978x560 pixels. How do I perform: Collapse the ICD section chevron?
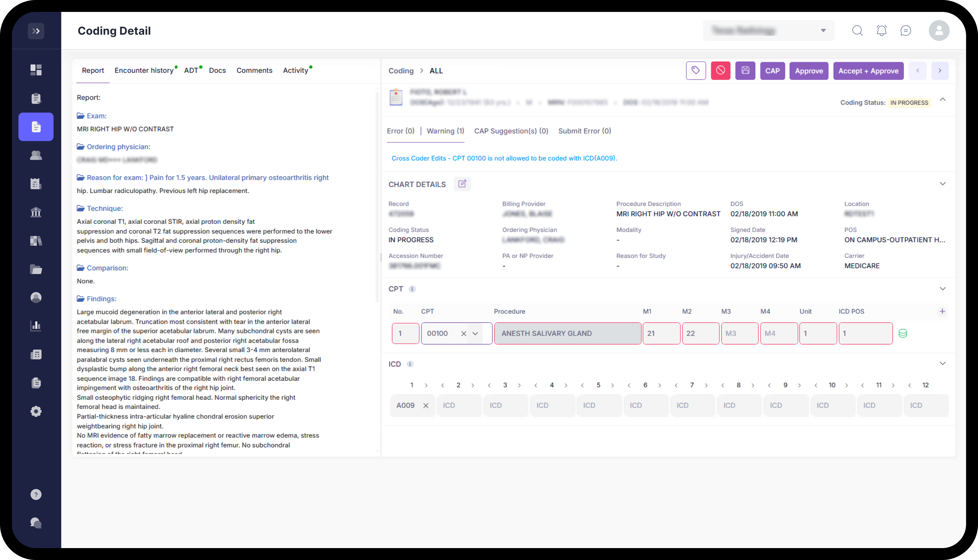942,363
